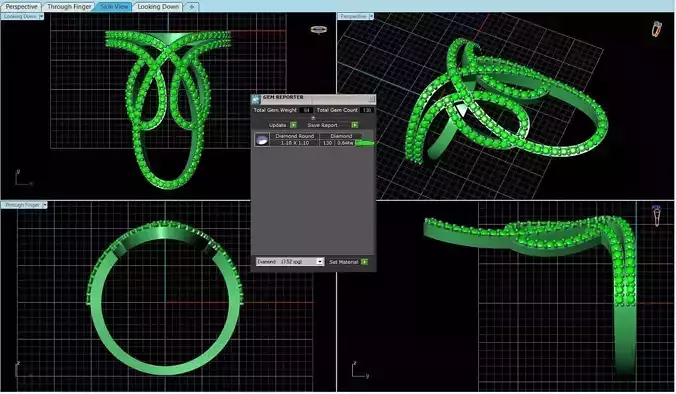The height and width of the screenshot is (394, 676).
Task: Click the Through Finger viewport title label
Action: click(x=22, y=205)
